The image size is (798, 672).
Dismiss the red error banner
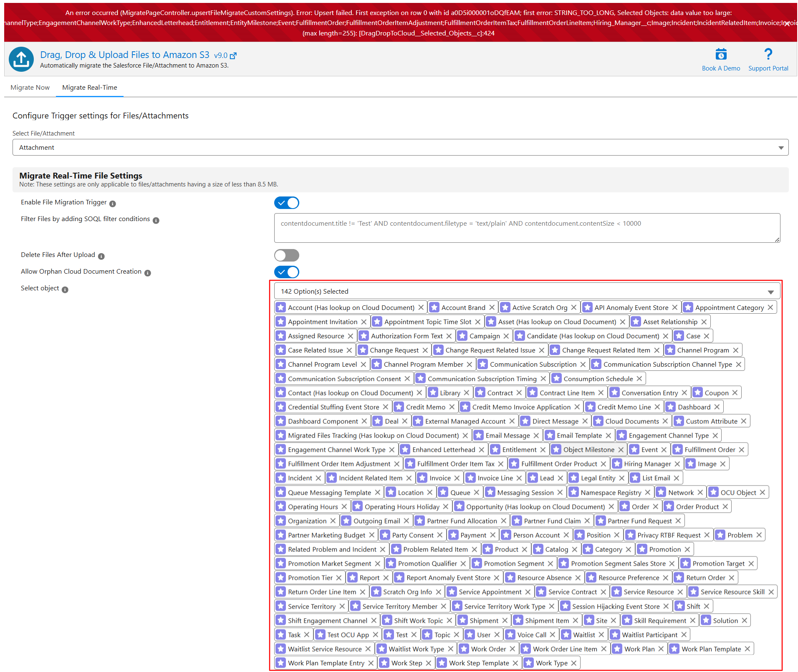(787, 24)
